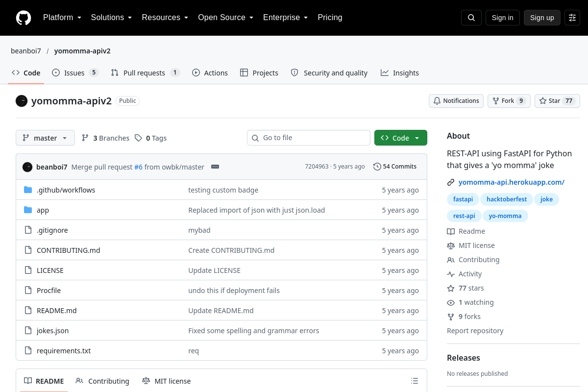The height and width of the screenshot is (392, 588).
Task: Click the file icon beside CONTRIBUTING.md
Action: [28, 250]
